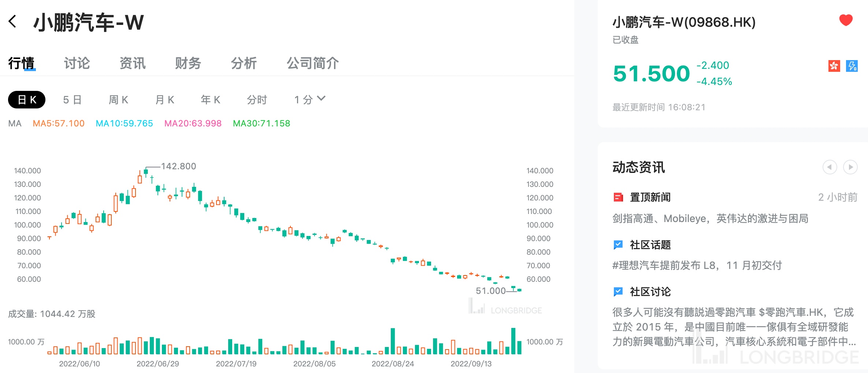Image resolution: width=868 pixels, height=373 pixels.
Task: Switch to the 行情 tab
Action: [22, 63]
